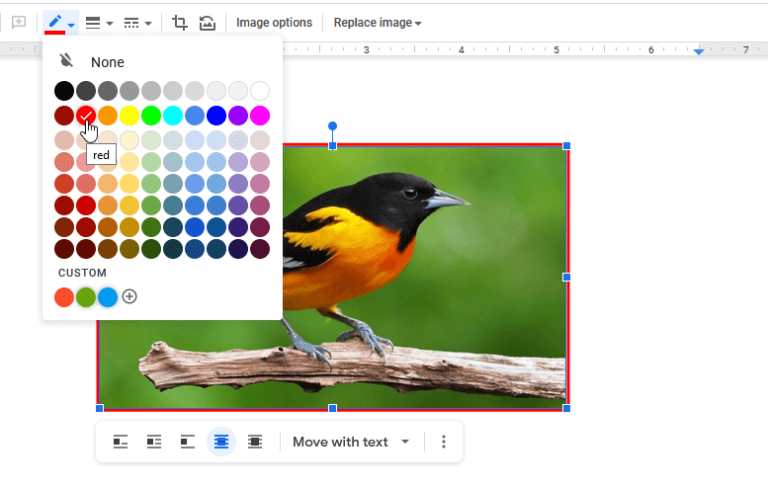768x489 pixels.
Task: Choose the black color swatch
Action: [x=64, y=91]
